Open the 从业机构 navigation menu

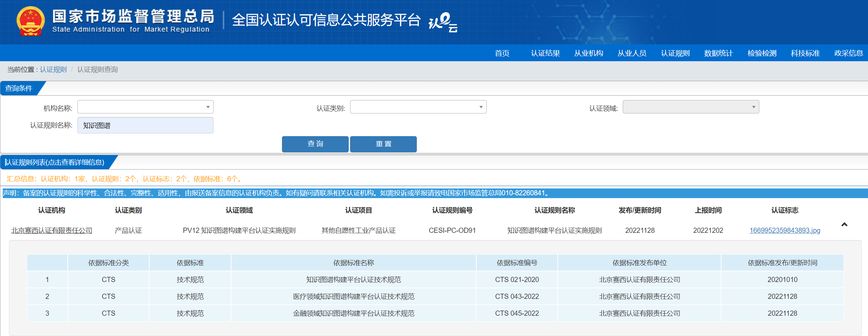pyautogui.click(x=589, y=53)
